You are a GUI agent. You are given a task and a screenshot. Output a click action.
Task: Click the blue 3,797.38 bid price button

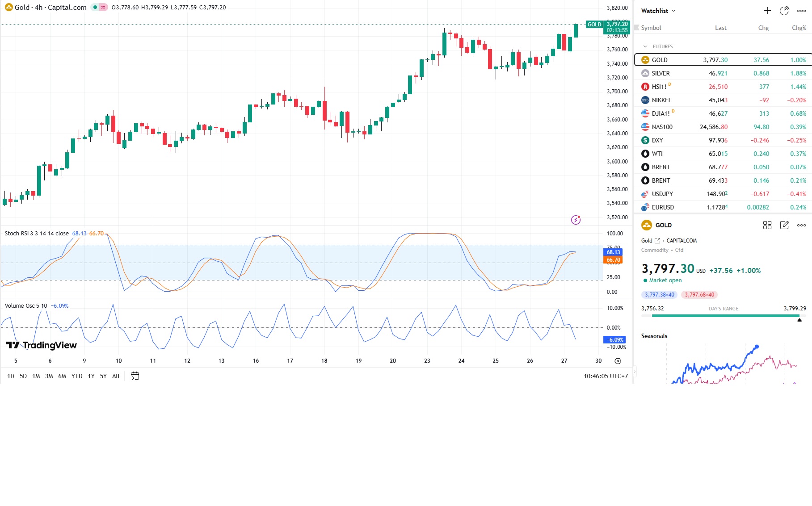pyautogui.click(x=659, y=295)
